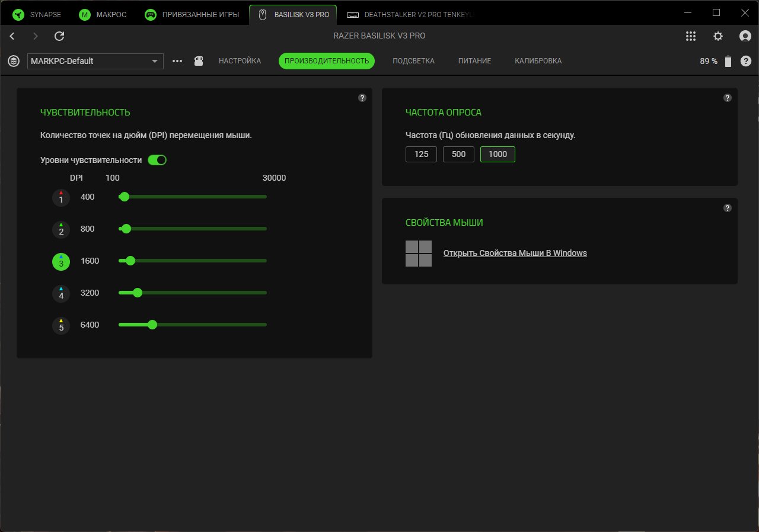Open the user account profile icon
This screenshot has height=532, width=759.
pyautogui.click(x=745, y=36)
